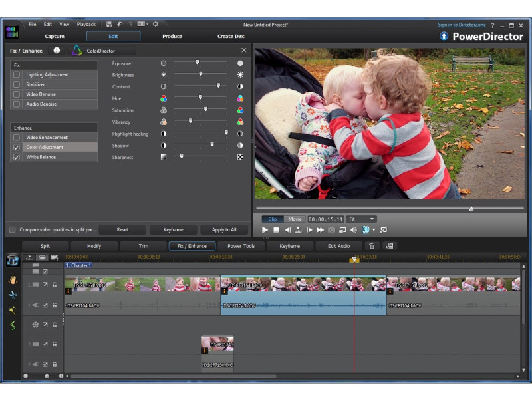Screen dimensions: 532x399
Task: Sign in to DirectorZone link
Action: (x=462, y=25)
